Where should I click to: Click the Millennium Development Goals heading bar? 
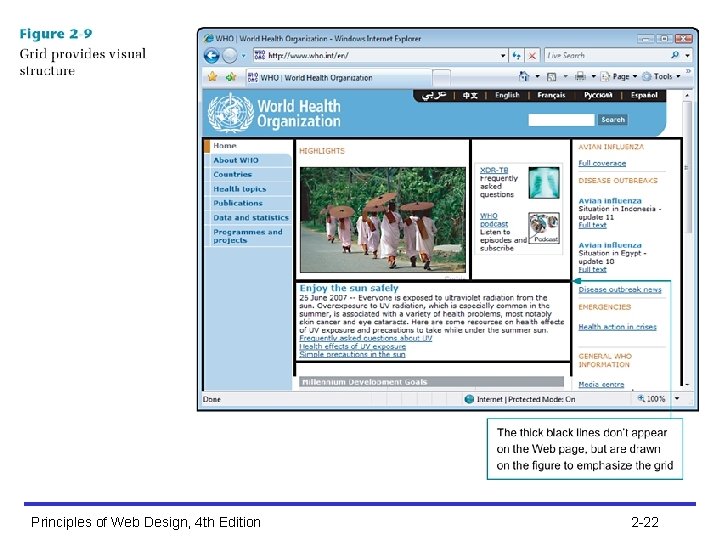click(431, 382)
